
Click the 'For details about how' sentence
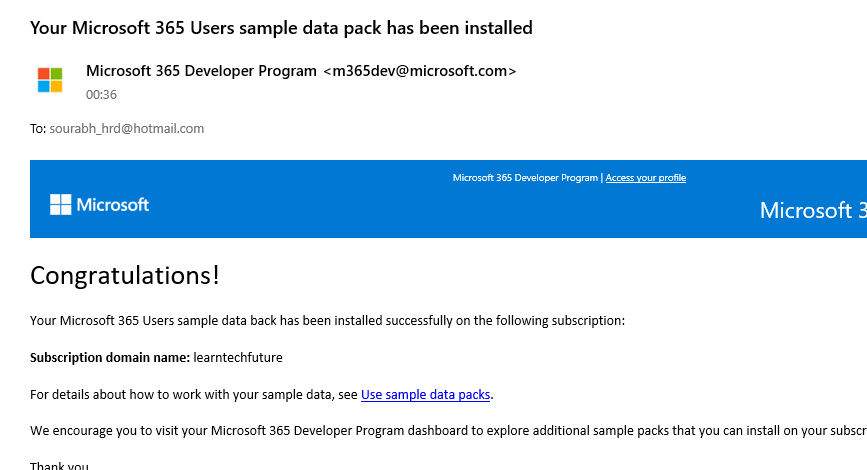tap(194, 395)
